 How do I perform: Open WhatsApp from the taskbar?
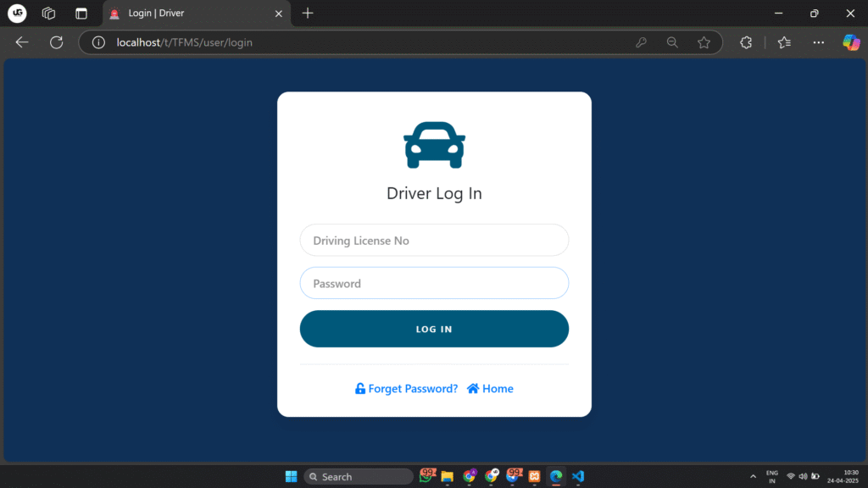(426, 476)
